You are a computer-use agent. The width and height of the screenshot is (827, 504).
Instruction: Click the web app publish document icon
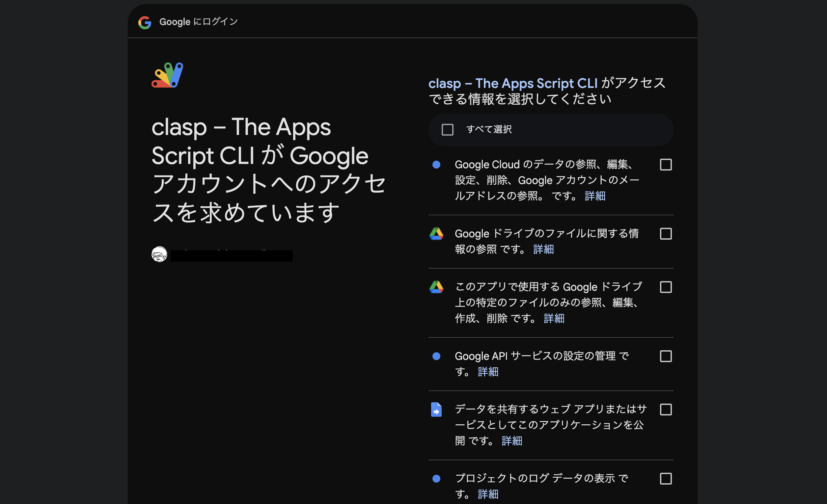[x=436, y=410]
